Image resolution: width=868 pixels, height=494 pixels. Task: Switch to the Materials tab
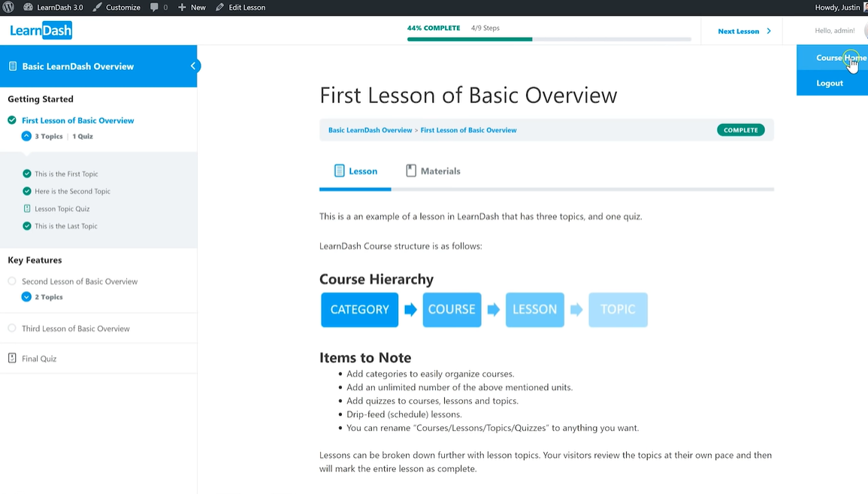440,171
